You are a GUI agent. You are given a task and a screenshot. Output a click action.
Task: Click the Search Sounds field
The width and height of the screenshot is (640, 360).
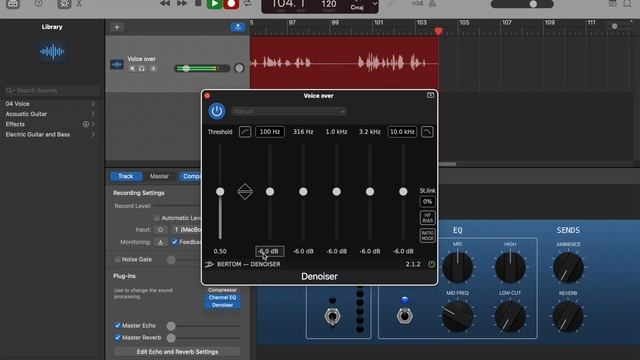52,90
